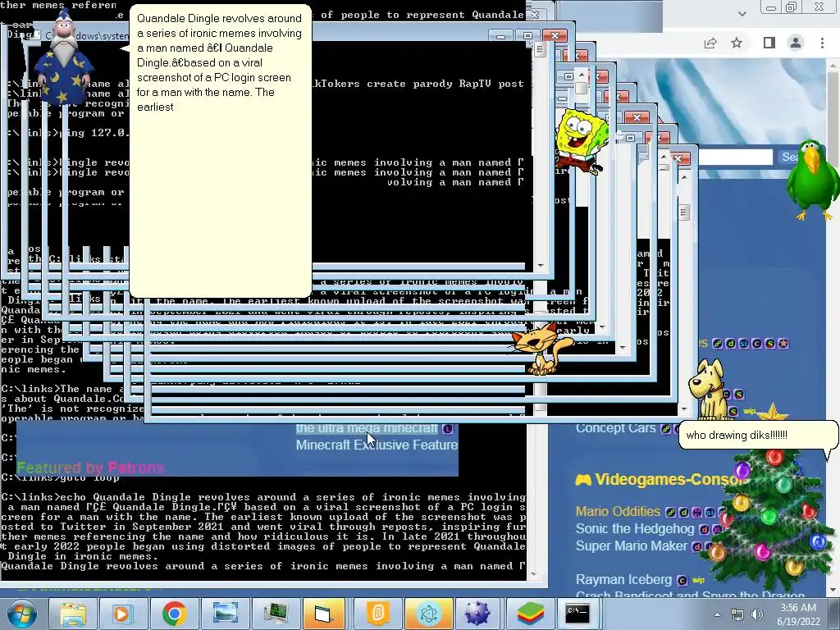Open the Super Mario Maker link
840x630 pixels.
pyautogui.click(x=631, y=546)
